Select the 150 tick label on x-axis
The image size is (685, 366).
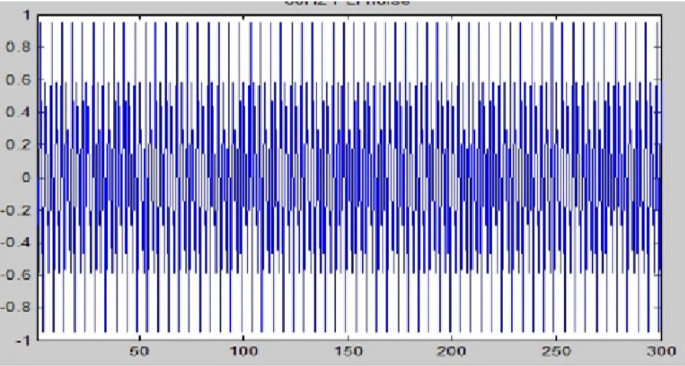tap(348, 351)
